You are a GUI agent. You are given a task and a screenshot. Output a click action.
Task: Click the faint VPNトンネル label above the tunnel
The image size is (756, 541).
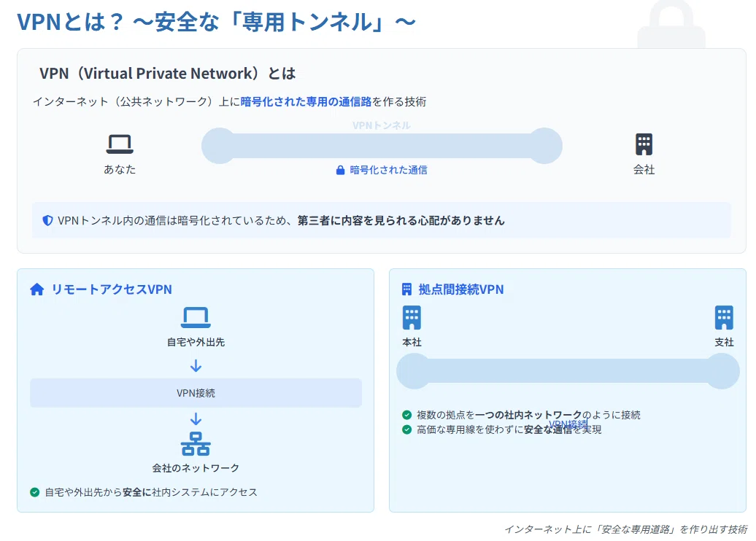(382, 125)
